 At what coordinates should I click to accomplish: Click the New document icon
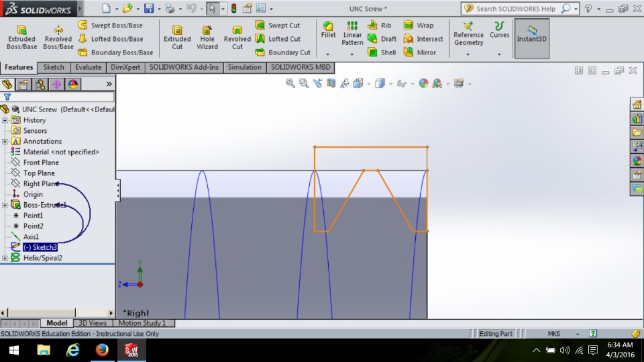[x=106, y=8]
